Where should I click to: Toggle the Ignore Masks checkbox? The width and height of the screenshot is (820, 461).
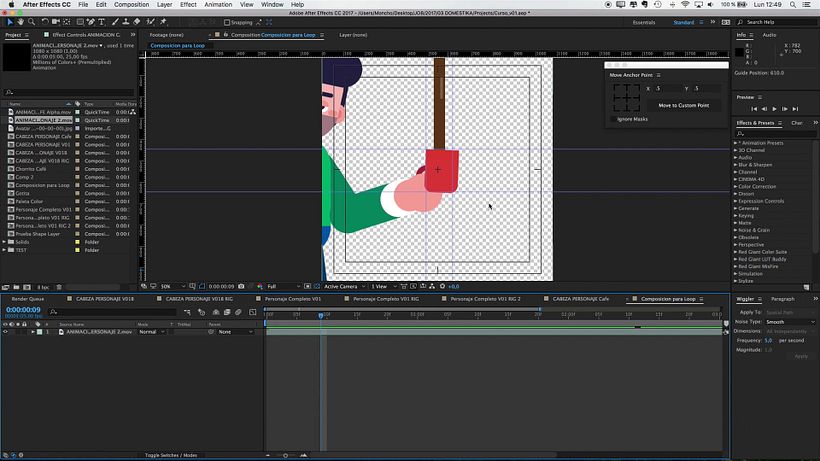(x=613, y=119)
